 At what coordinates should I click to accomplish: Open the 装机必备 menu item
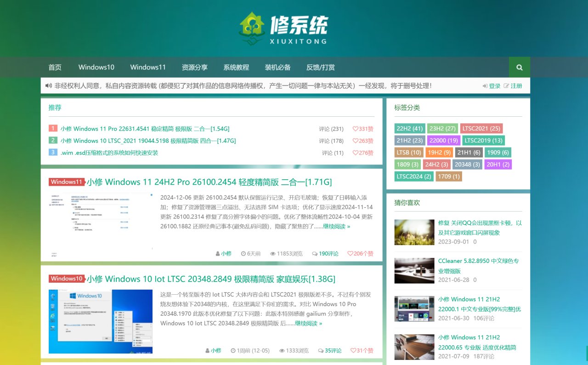[x=278, y=67]
